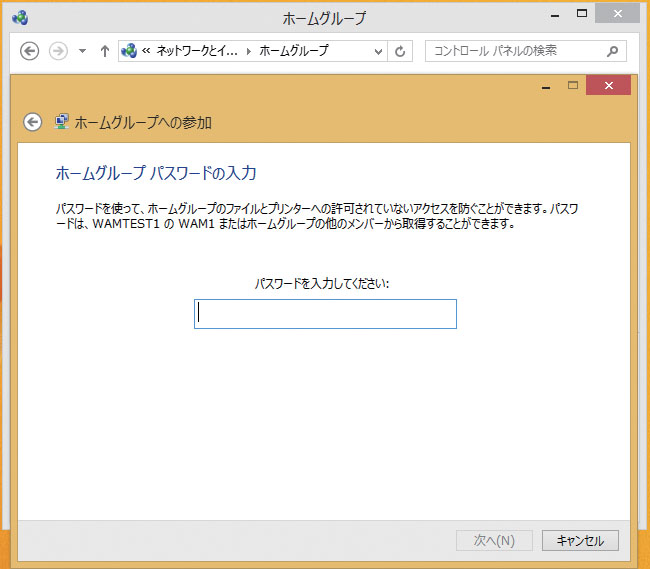650x569 pixels.
Task: Expand the arrow between breadcrumb segments
Action: (249, 51)
